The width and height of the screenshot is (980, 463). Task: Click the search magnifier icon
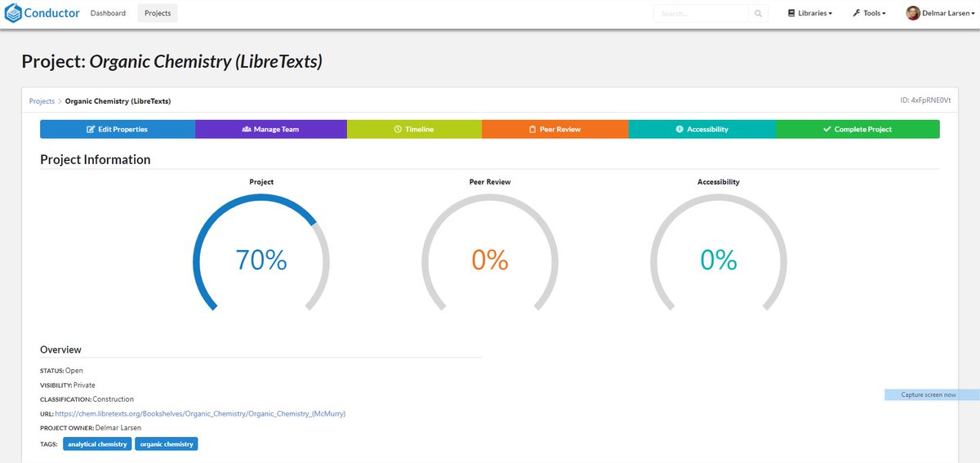point(758,14)
